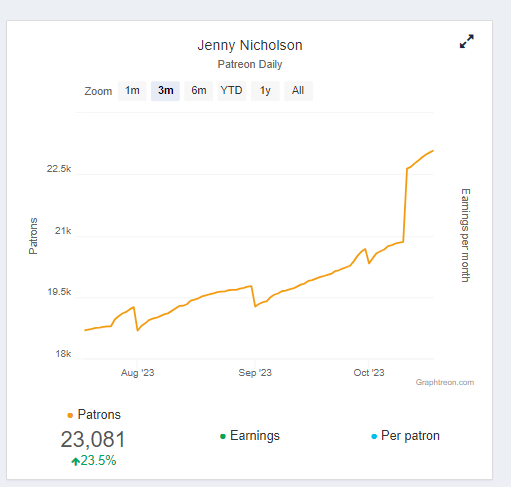Click the Earnings per month axis title
The height and width of the screenshot is (487, 511).
point(466,235)
